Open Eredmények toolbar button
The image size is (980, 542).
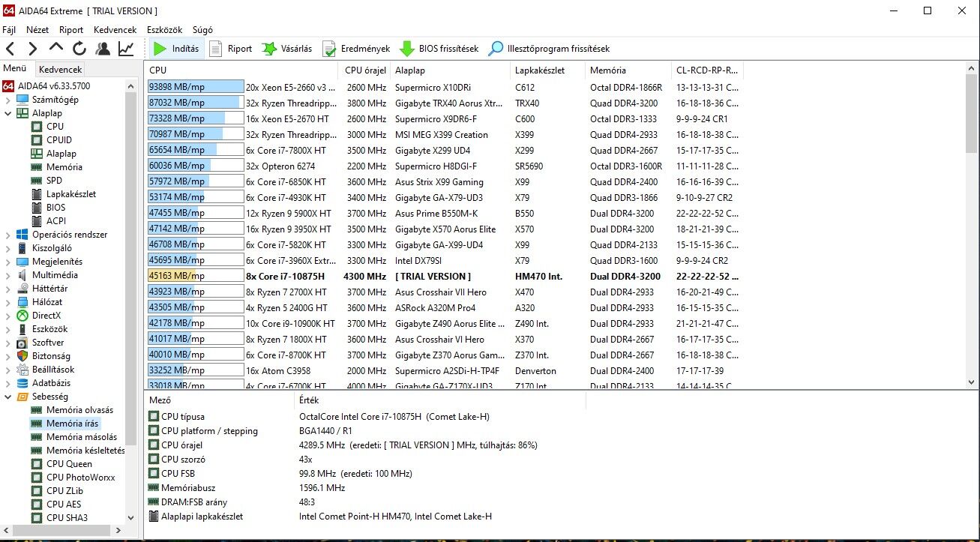tap(356, 49)
